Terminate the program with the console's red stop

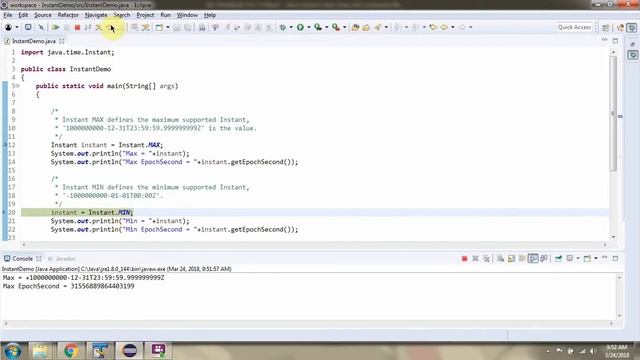[x=464, y=258]
